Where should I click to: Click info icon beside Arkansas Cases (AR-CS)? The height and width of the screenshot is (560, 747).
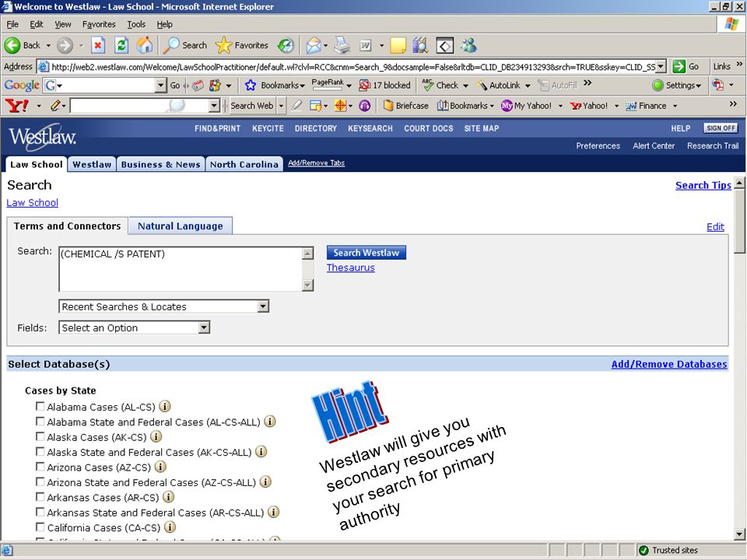tap(168, 497)
